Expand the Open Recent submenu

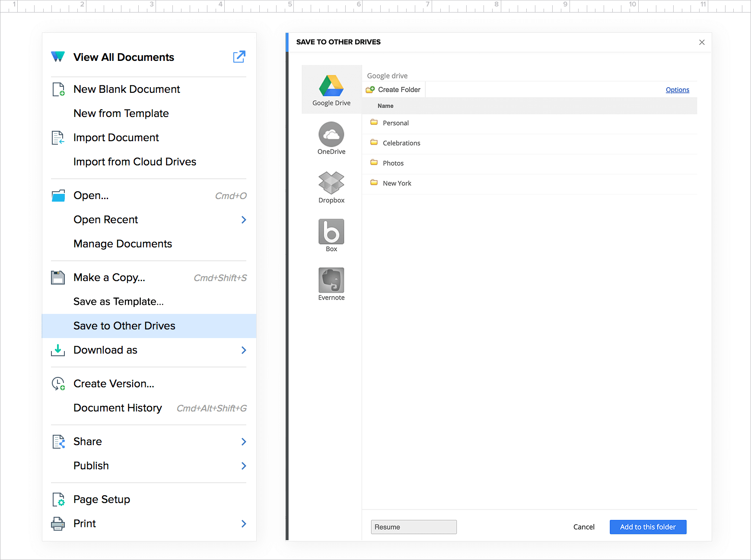coord(244,219)
